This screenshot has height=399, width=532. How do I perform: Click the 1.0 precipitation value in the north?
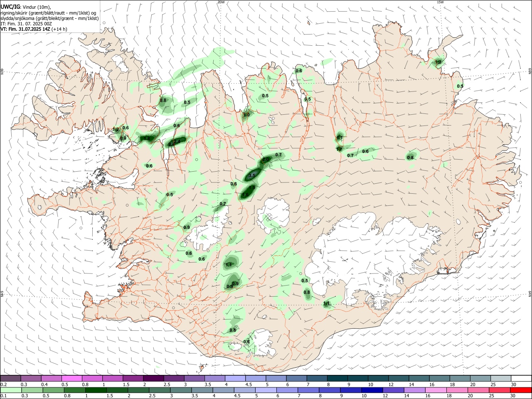pyautogui.click(x=246, y=115)
